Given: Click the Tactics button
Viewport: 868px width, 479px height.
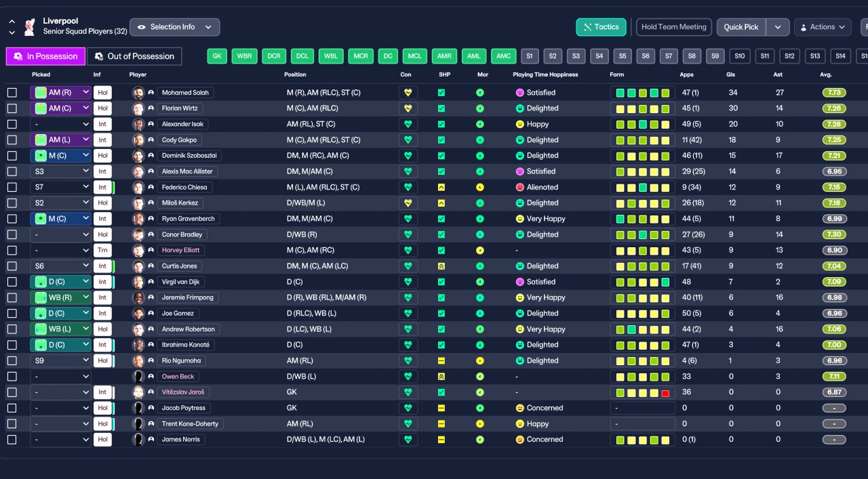Looking at the screenshot, I should [x=601, y=27].
